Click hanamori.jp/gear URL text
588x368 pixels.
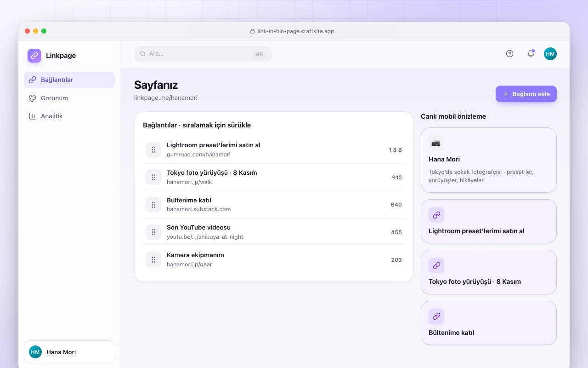pyautogui.click(x=189, y=264)
